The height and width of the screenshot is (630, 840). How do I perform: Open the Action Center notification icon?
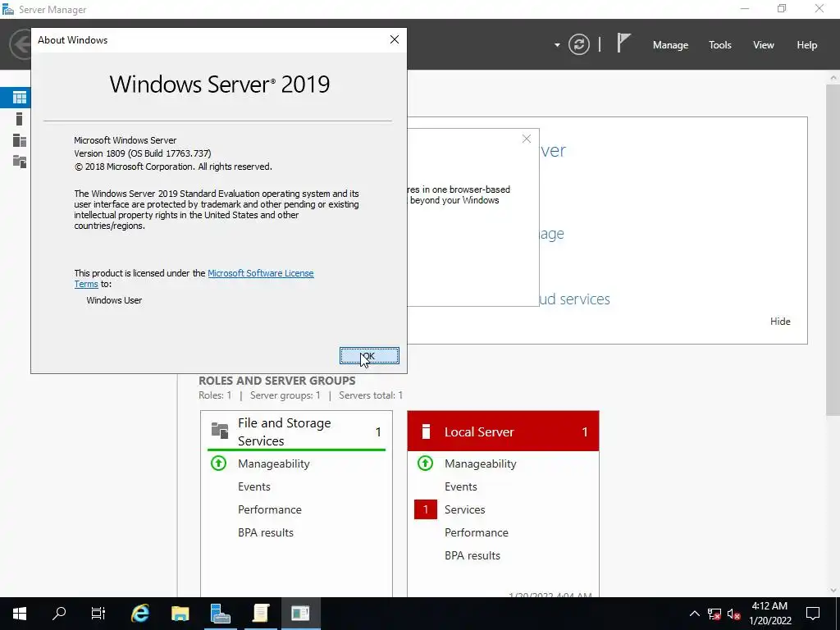click(x=813, y=614)
